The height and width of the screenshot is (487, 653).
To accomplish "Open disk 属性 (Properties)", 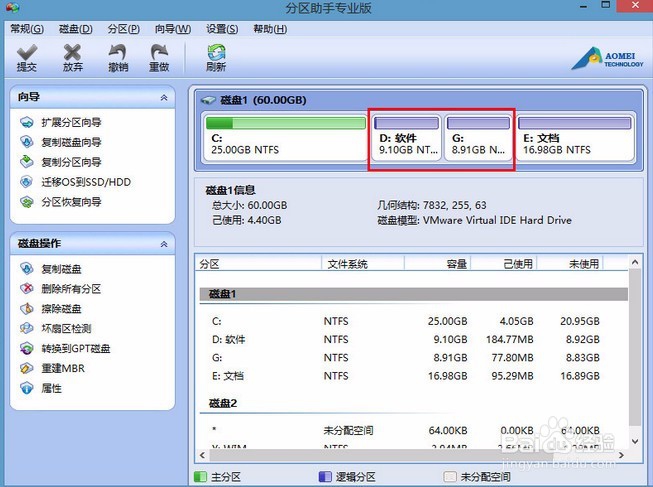I will [x=51, y=388].
